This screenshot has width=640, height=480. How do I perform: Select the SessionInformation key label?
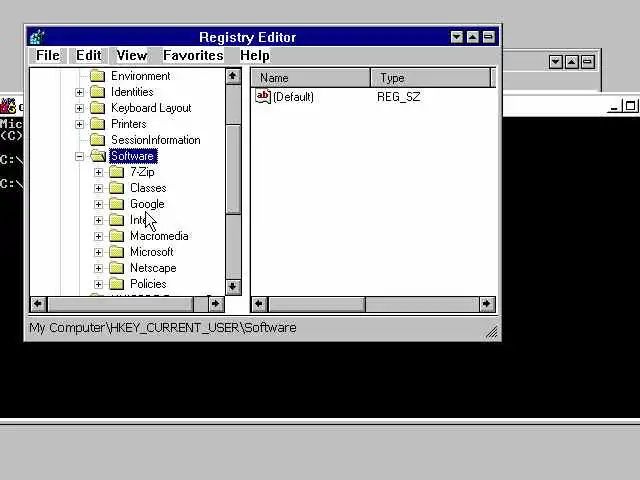[156, 140]
